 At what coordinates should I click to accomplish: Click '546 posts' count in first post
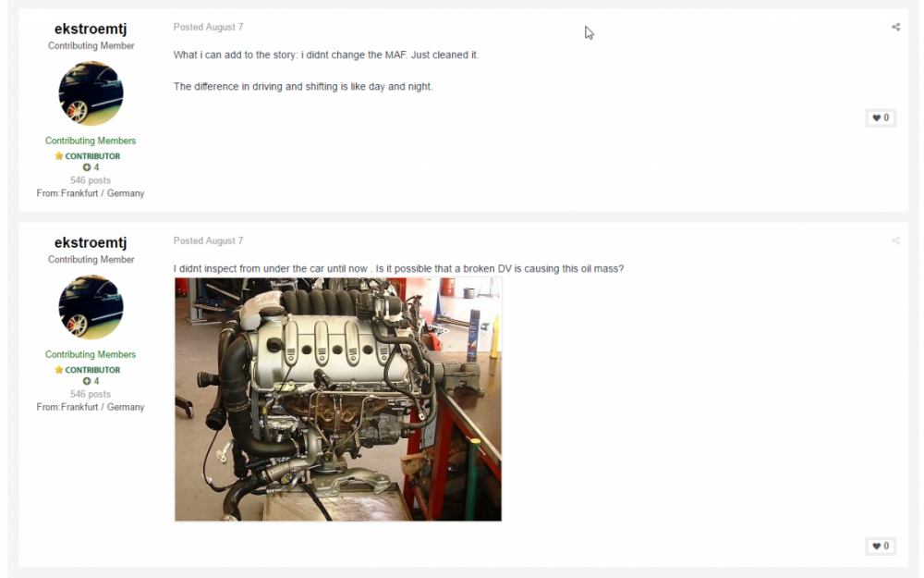pyautogui.click(x=91, y=180)
